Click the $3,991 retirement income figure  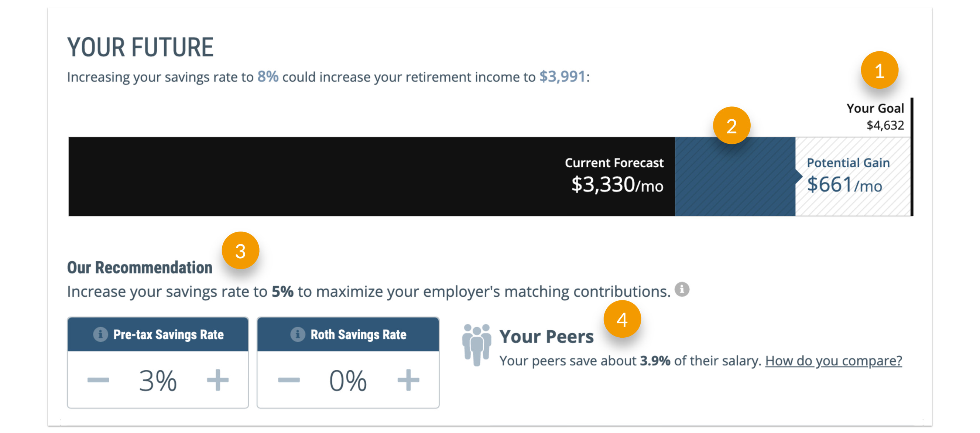point(562,77)
